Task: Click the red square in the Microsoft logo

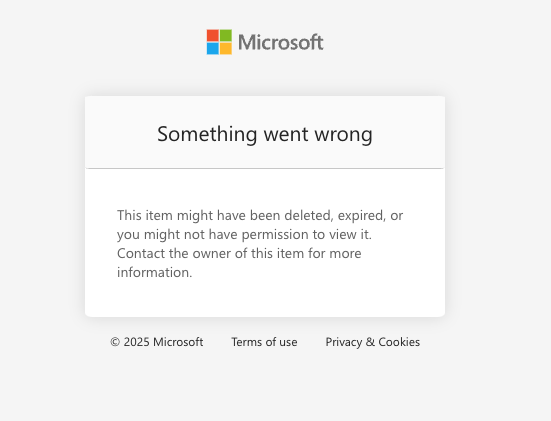Action: coord(213,35)
